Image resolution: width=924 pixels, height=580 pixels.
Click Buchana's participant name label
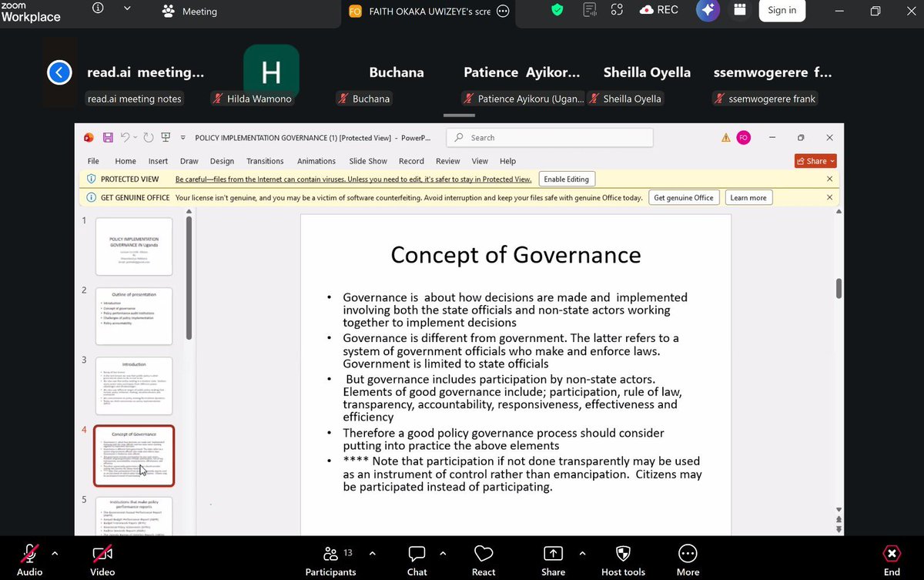click(x=364, y=99)
